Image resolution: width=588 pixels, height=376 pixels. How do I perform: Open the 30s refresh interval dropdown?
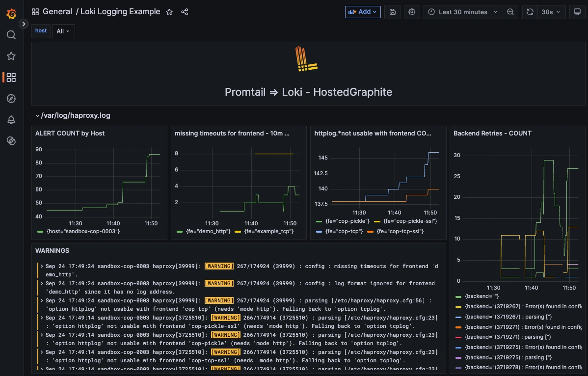[551, 12]
